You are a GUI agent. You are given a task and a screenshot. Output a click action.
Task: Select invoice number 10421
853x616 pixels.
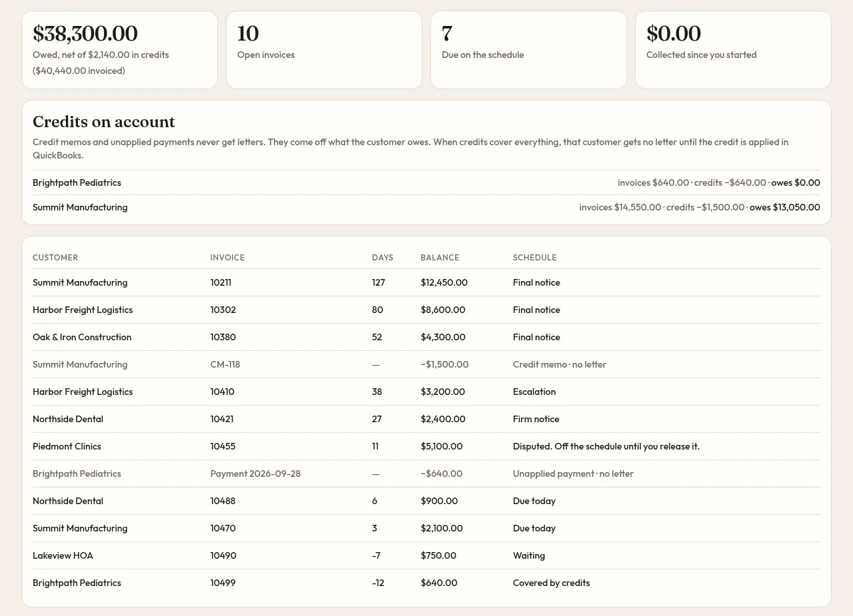(222, 419)
